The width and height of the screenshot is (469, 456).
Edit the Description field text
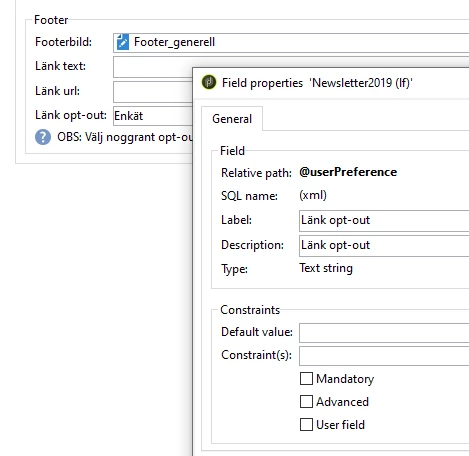(x=384, y=246)
